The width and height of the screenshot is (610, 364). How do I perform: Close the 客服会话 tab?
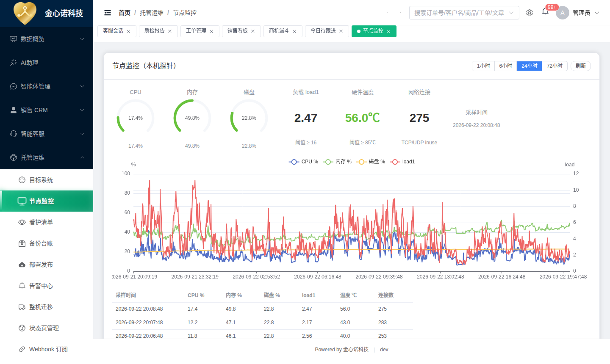[x=128, y=31]
